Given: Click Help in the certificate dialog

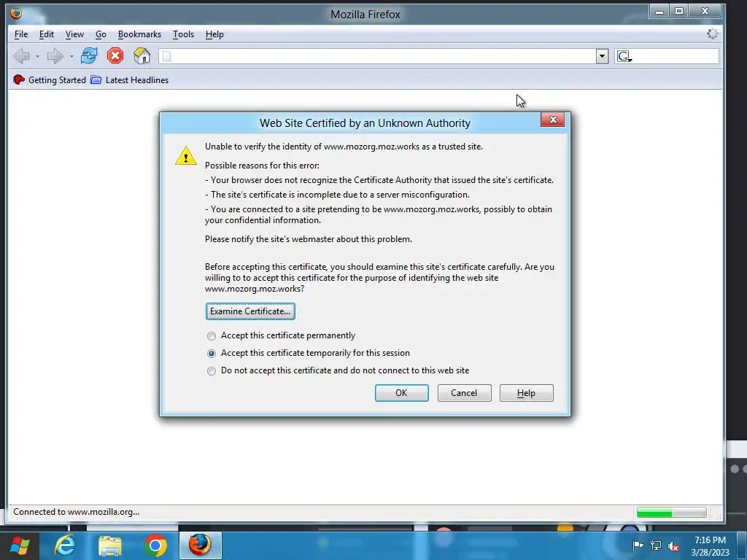Looking at the screenshot, I should click(527, 393).
